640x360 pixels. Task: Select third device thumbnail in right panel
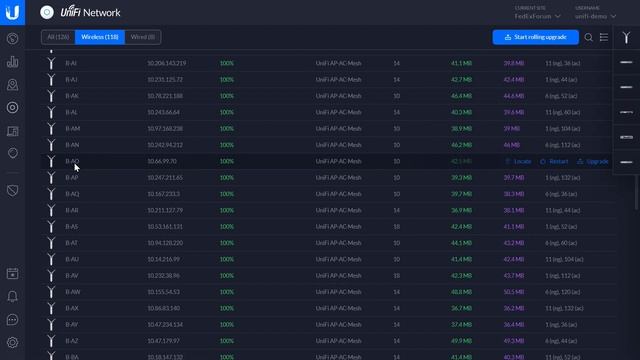pos(626,112)
